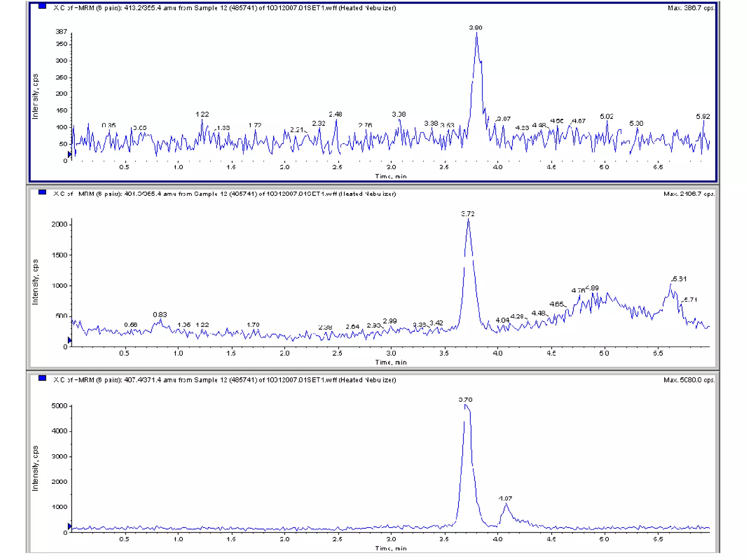Click the blue threshold arrow on bottom chromatogram's y-axis
The image size is (747, 560).
pyautogui.click(x=69, y=526)
